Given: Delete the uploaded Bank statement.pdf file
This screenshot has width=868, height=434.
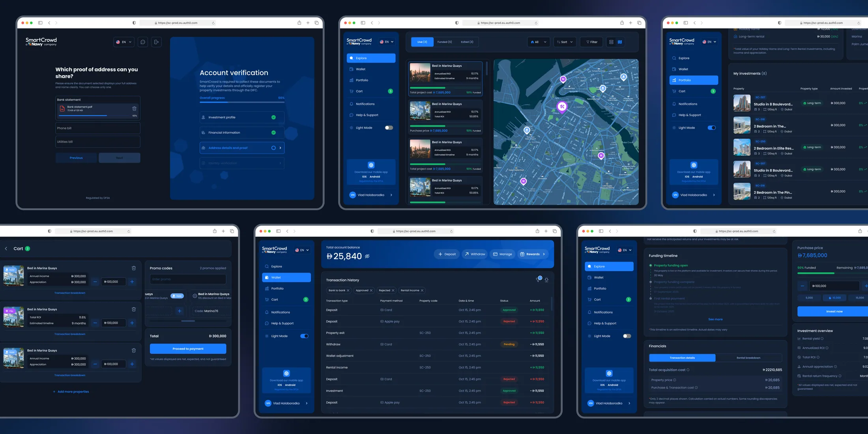Looking at the screenshot, I should [x=134, y=108].
